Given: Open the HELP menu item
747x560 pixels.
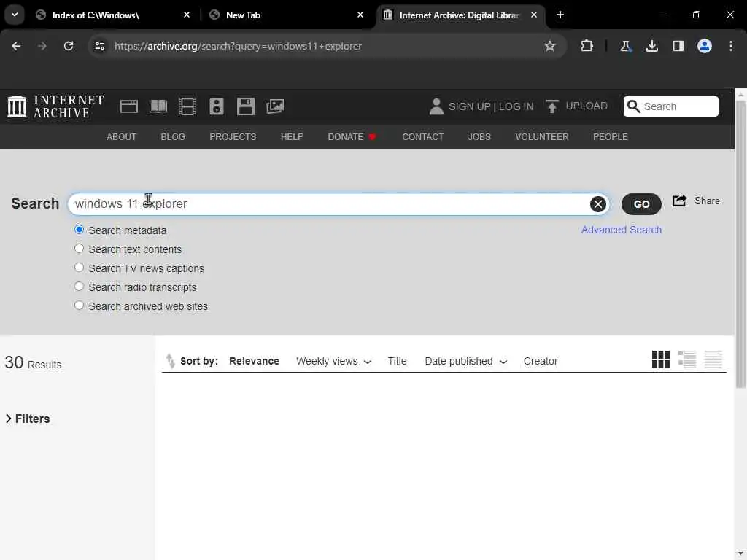Looking at the screenshot, I should point(292,136).
